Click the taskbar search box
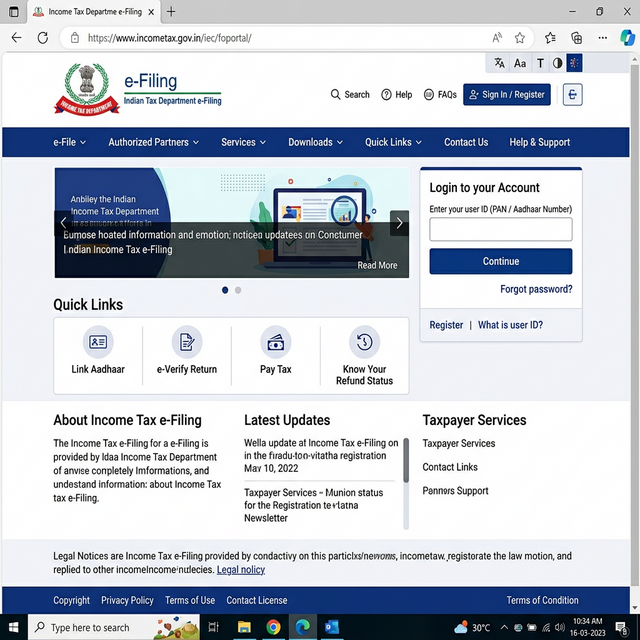The height and width of the screenshot is (640, 640). point(113,627)
